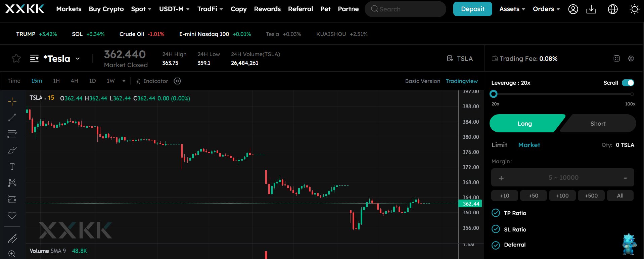Viewport: 644px width, 259px height.
Task: Click the download app icon
Action: point(591,9)
